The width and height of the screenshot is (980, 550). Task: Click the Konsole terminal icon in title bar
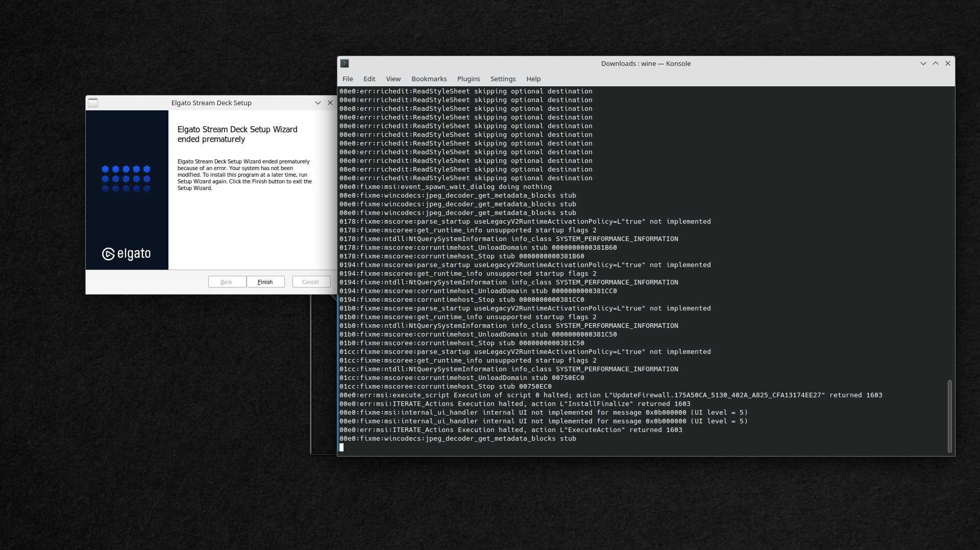coord(345,63)
